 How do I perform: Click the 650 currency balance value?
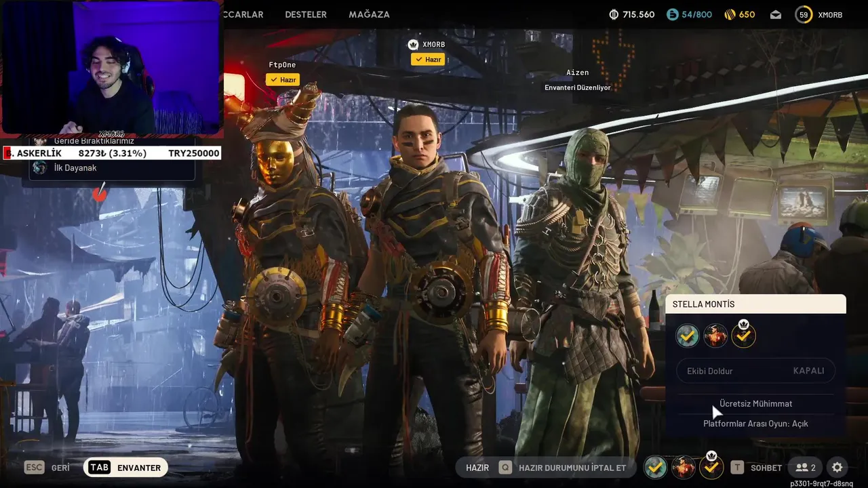pos(747,14)
